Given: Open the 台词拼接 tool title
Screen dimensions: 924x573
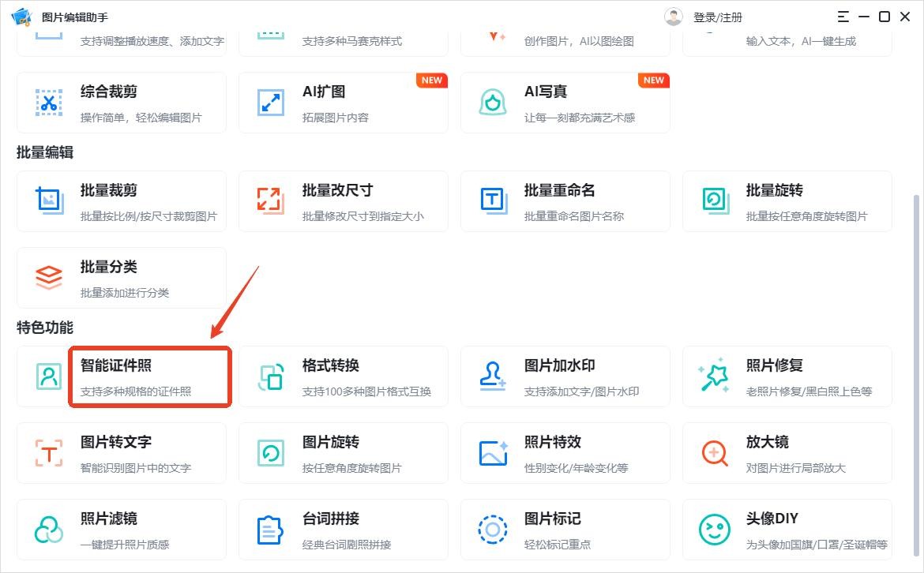Looking at the screenshot, I should pyautogui.click(x=331, y=519).
